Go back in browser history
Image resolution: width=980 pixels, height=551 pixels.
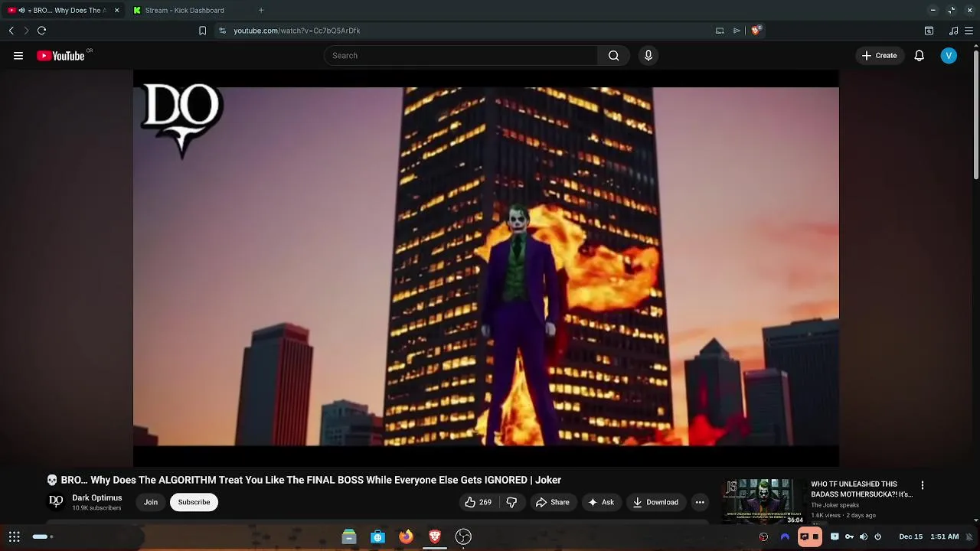(x=11, y=31)
